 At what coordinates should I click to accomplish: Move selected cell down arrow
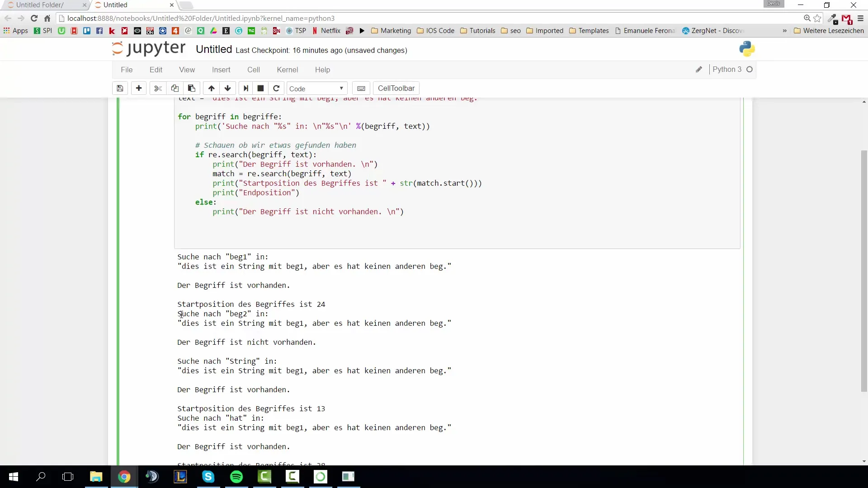click(x=228, y=89)
